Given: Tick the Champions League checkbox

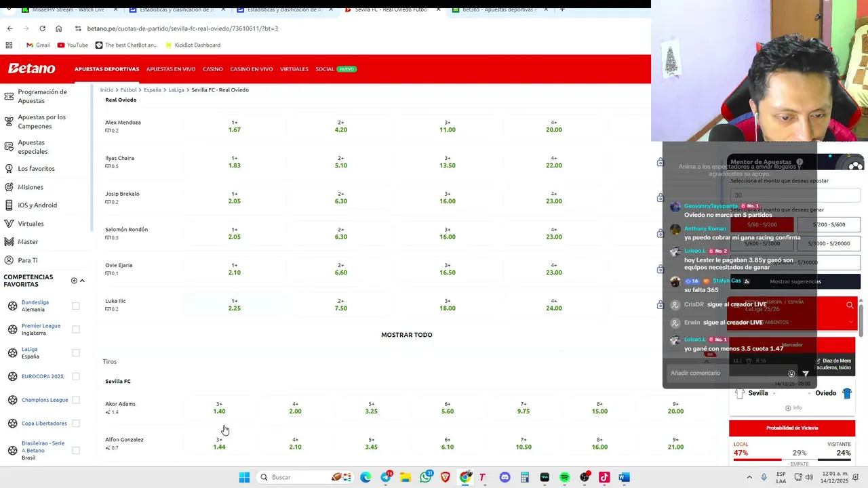Looking at the screenshot, I should coord(76,400).
